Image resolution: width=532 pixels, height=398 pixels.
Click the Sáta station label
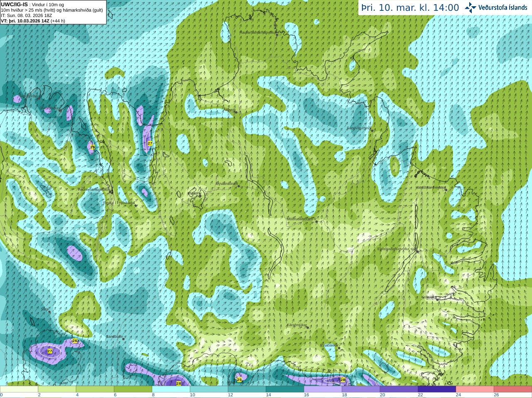click(x=45, y=309)
